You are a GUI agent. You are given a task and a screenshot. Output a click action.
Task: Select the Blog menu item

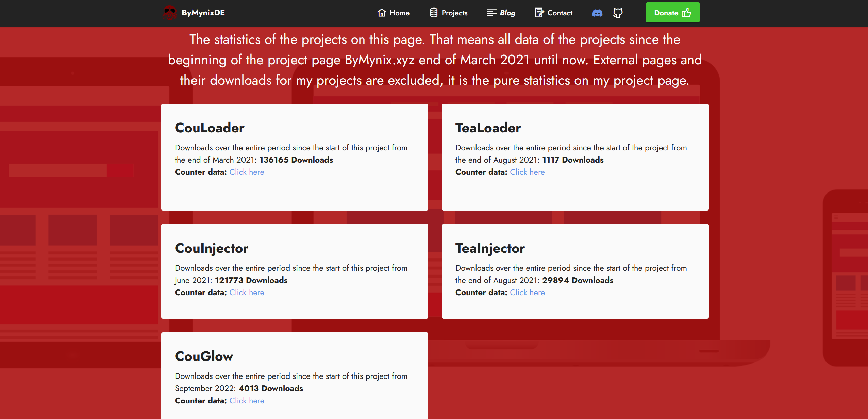point(507,13)
